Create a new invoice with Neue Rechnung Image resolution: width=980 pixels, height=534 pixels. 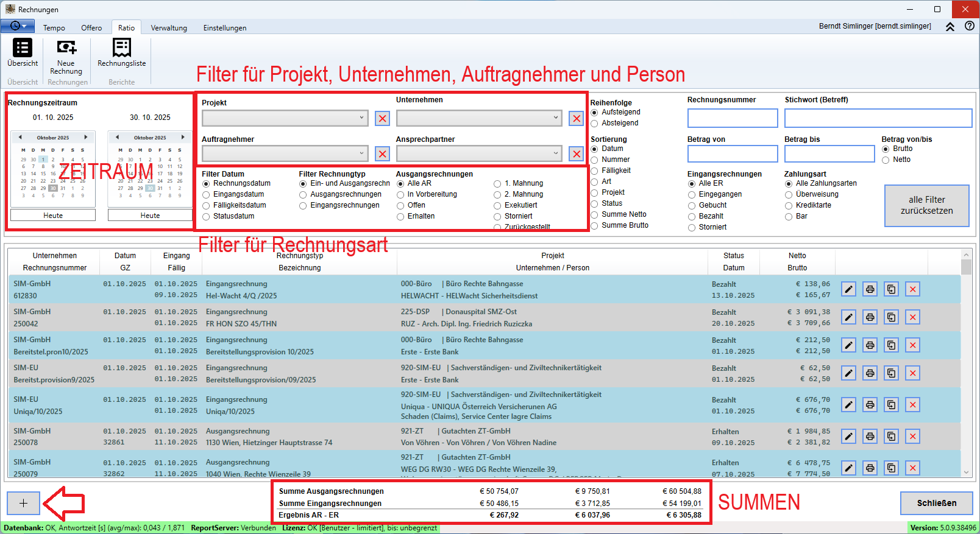[66, 47]
